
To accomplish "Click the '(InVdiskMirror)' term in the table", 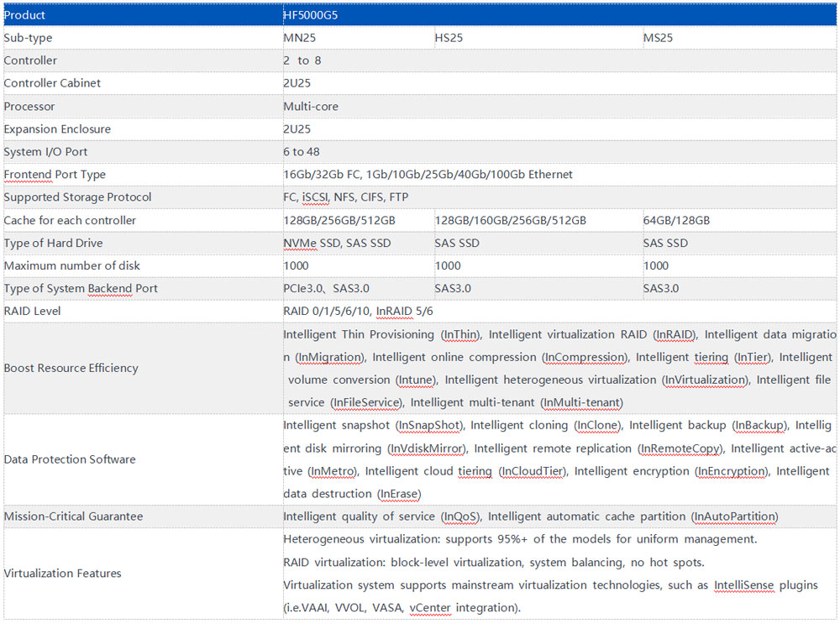I will point(428,448).
